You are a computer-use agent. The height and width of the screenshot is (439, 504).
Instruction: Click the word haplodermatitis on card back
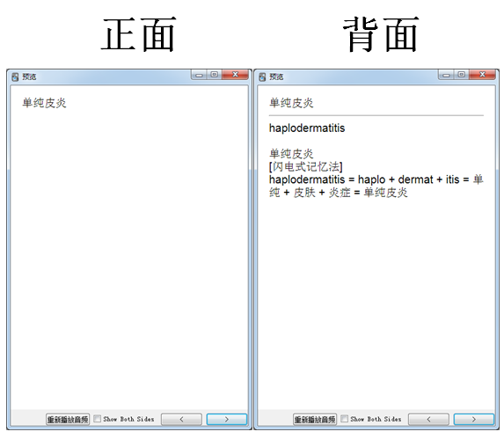click(307, 128)
